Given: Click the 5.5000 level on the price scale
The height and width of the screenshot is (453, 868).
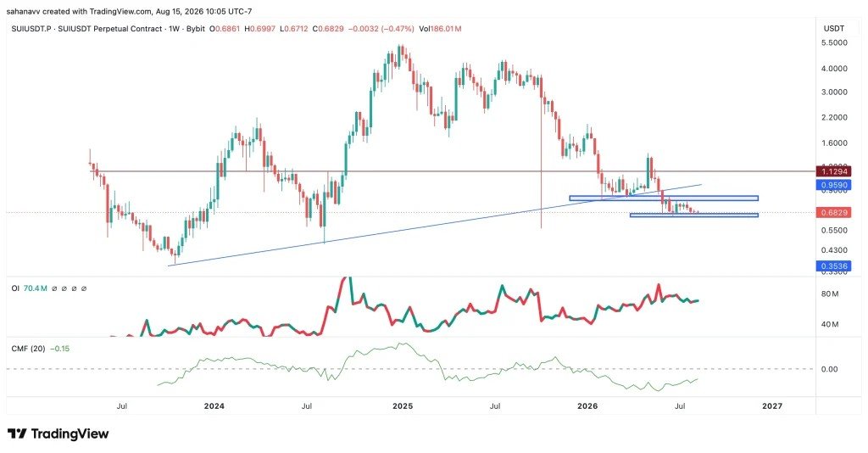Looking at the screenshot, I should click(834, 43).
